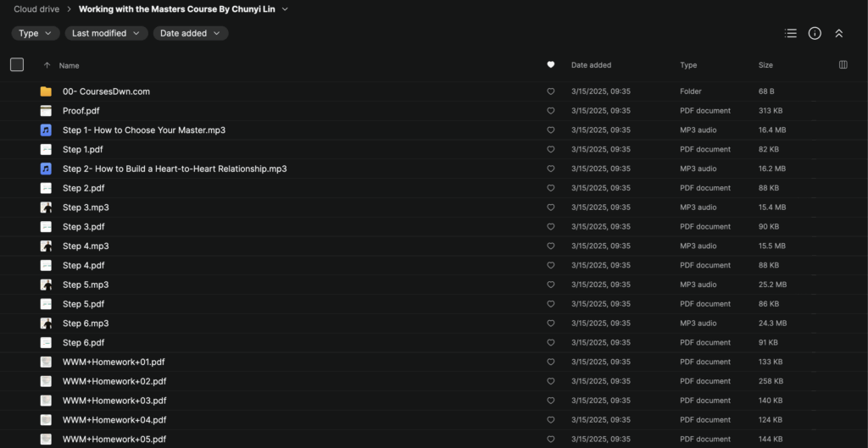Image resolution: width=868 pixels, height=448 pixels.
Task: Open the Type filter dropdown
Action: click(36, 33)
